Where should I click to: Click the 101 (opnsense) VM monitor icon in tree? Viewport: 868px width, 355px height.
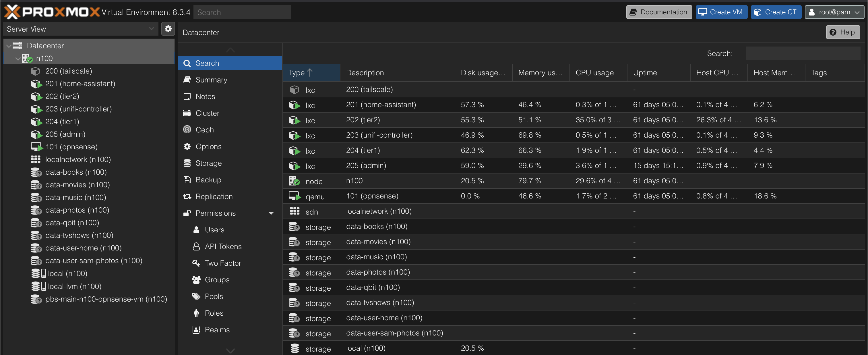point(37,147)
